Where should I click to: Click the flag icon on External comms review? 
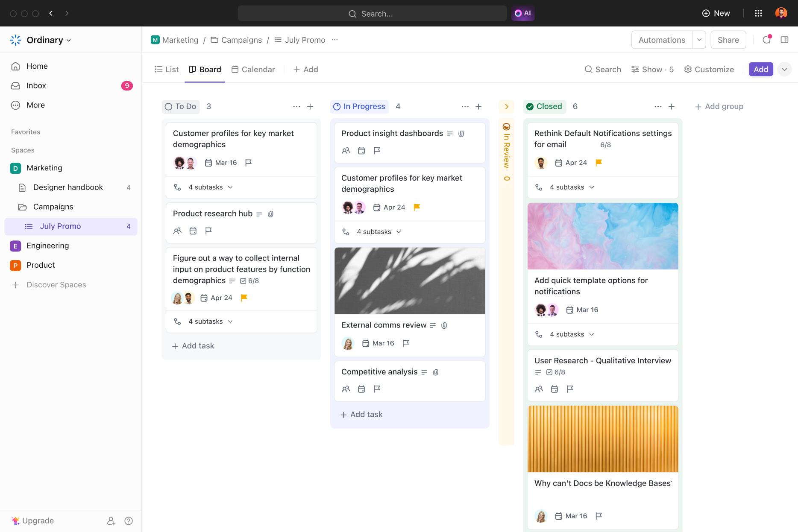tap(405, 343)
